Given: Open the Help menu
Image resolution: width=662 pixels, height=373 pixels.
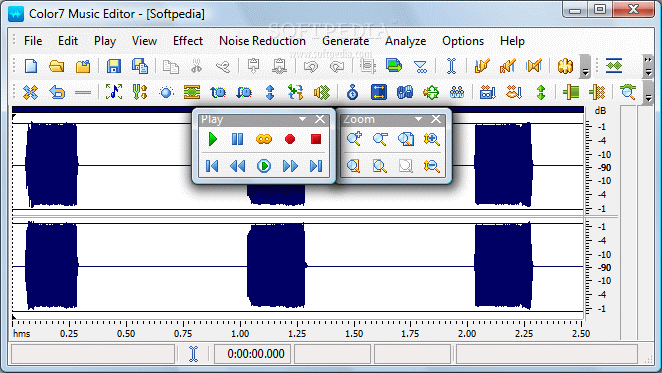Looking at the screenshot, I should tap(512, 41).
